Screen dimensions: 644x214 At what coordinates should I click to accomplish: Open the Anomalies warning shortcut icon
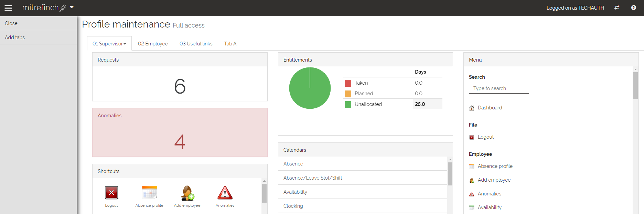tap(225, 193)
